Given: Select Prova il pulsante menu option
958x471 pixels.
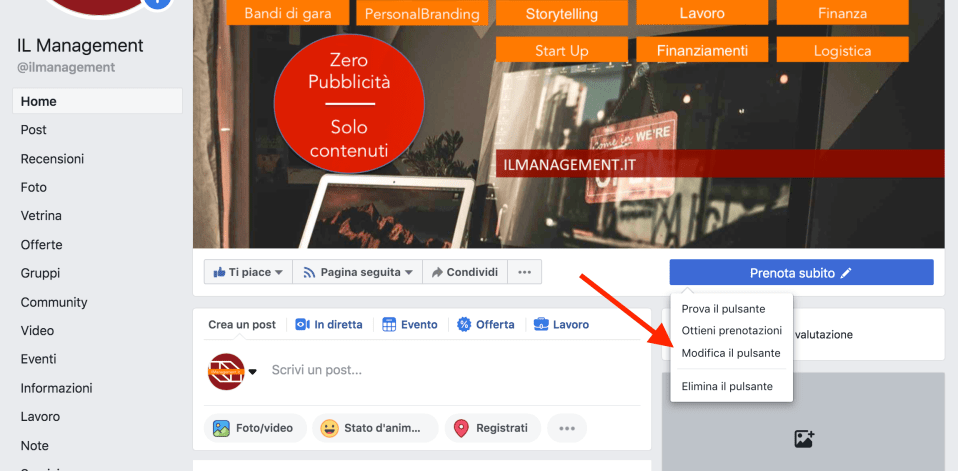Looking at the screenshot, I should [x=723, y=309].
